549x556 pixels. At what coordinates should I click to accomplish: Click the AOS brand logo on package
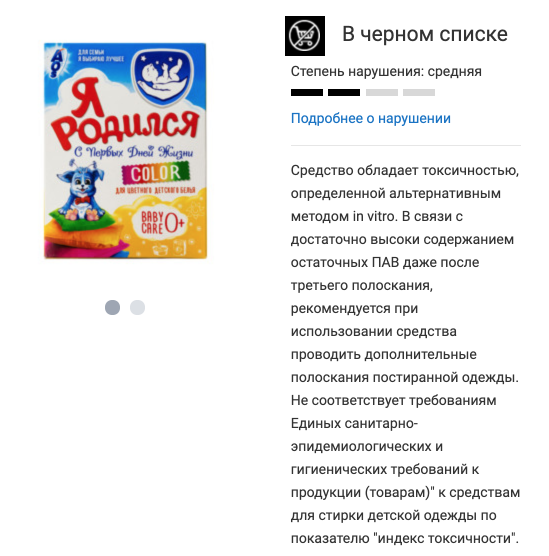57,63
